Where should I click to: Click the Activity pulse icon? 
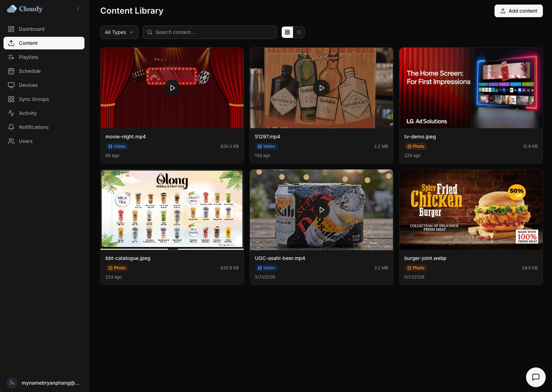pos(11,113)
